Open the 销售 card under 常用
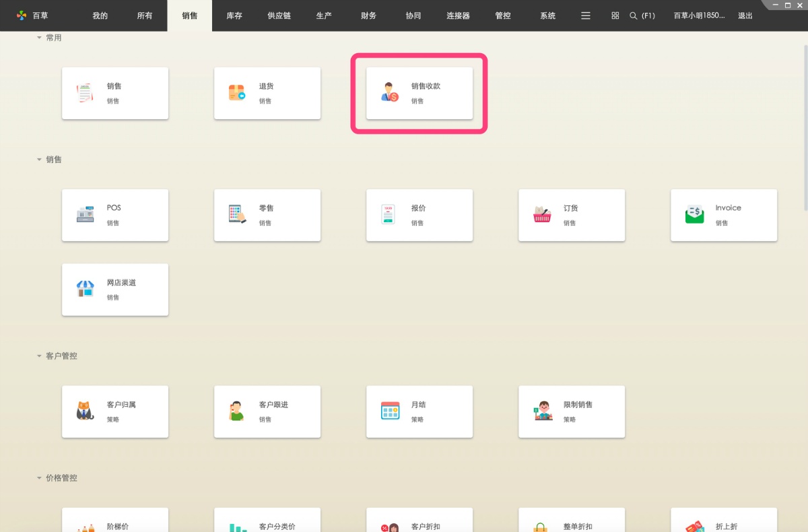808x532 pixels. click(x=115, y=93)
